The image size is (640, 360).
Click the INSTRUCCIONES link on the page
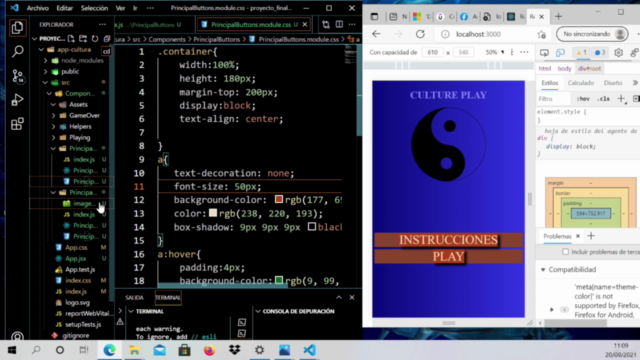coord(448,240)
